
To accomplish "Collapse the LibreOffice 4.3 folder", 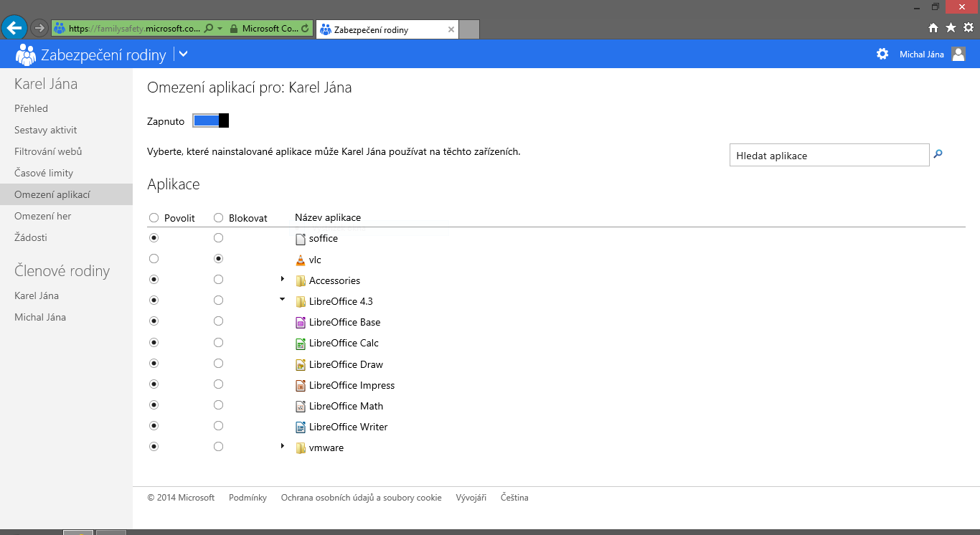I will (283, 300).
